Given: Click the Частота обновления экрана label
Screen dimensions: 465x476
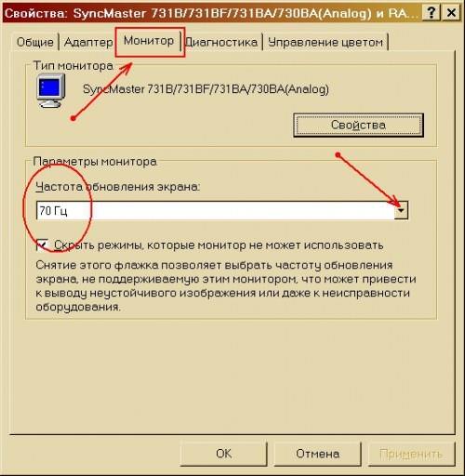Looking at the screenshot, I should point(118,187).
